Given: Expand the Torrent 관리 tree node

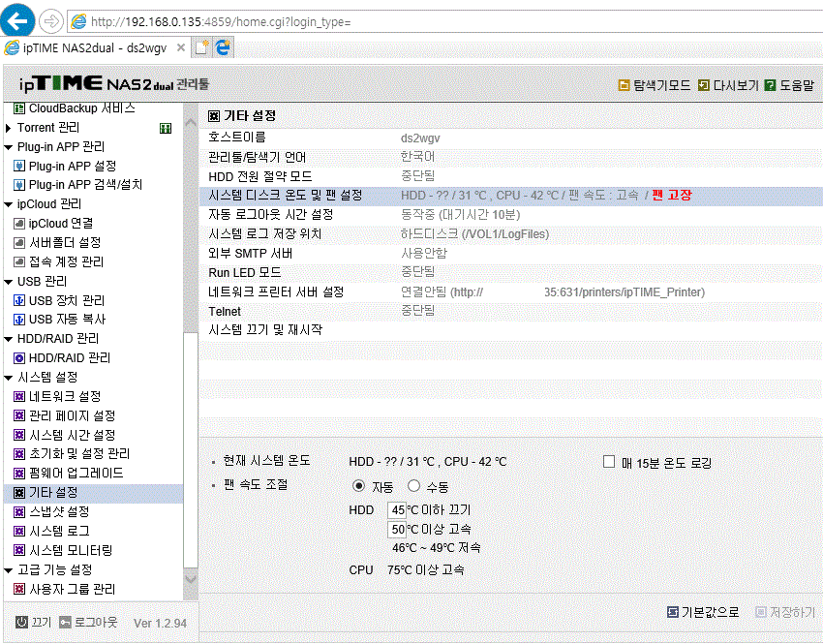Looking at the screenshot, I should tap(8, 128).
